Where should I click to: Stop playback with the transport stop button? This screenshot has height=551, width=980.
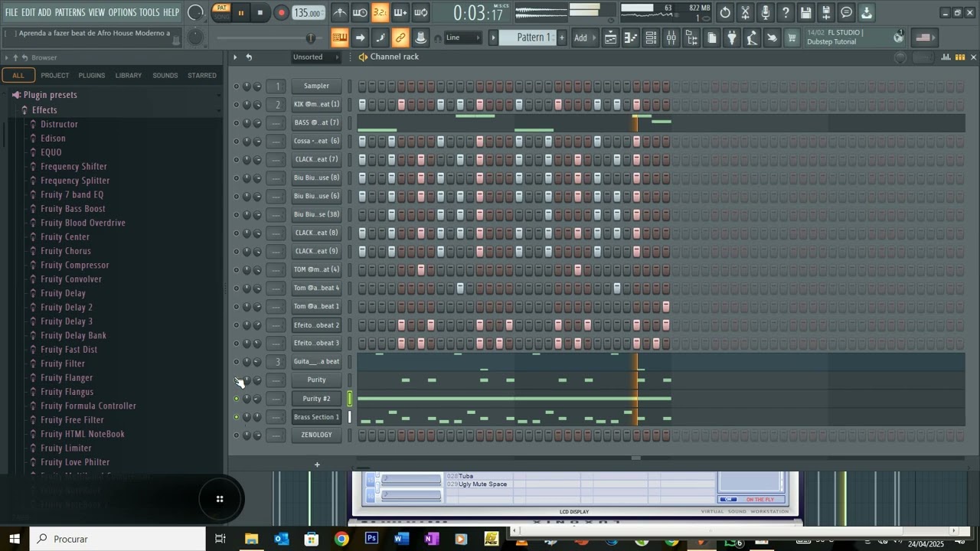point(260,13)
